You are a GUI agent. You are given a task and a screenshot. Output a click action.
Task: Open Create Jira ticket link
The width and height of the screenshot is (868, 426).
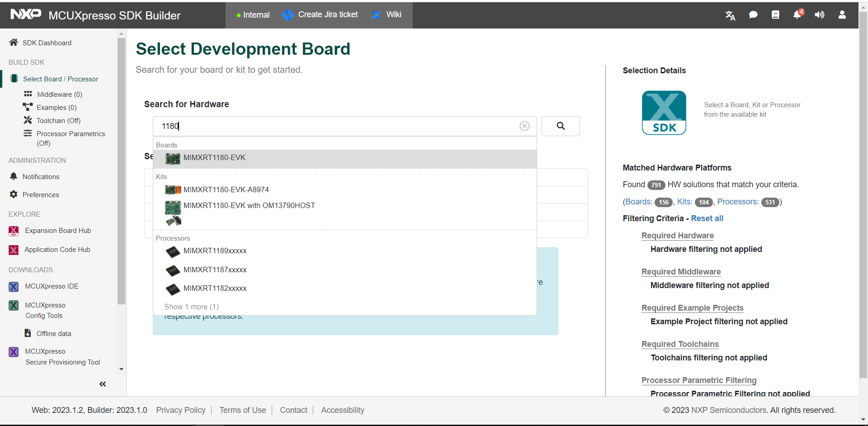[x=327, y=15]
